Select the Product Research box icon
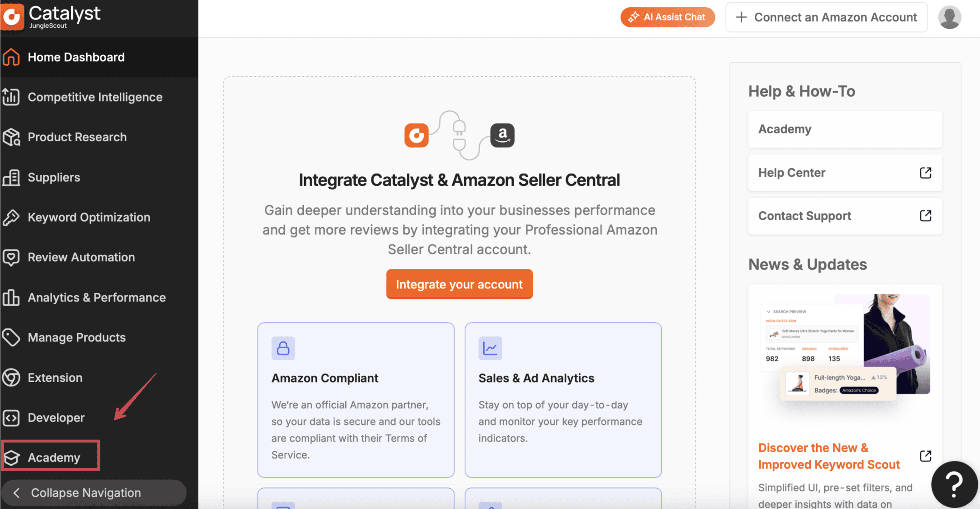This screenshot has height=509, width=980. [11, 137]
